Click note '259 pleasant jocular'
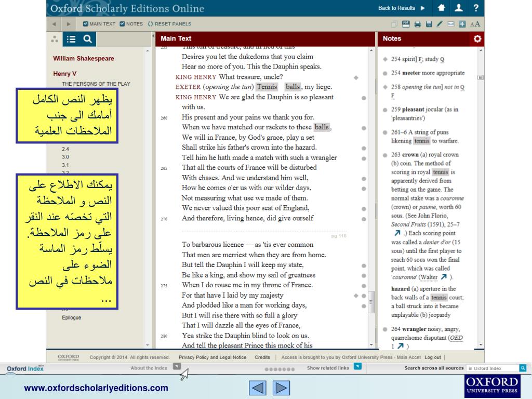This screenshot has height=399, width=532. [x=425, y=114]
